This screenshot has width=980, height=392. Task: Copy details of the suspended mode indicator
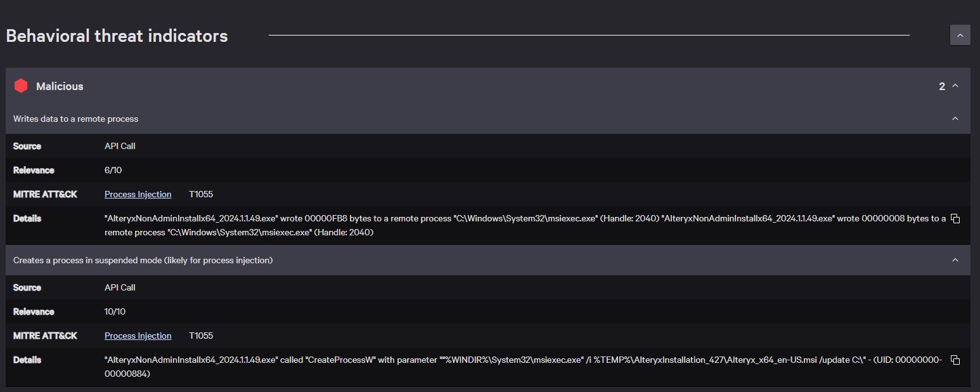(955, 359)
